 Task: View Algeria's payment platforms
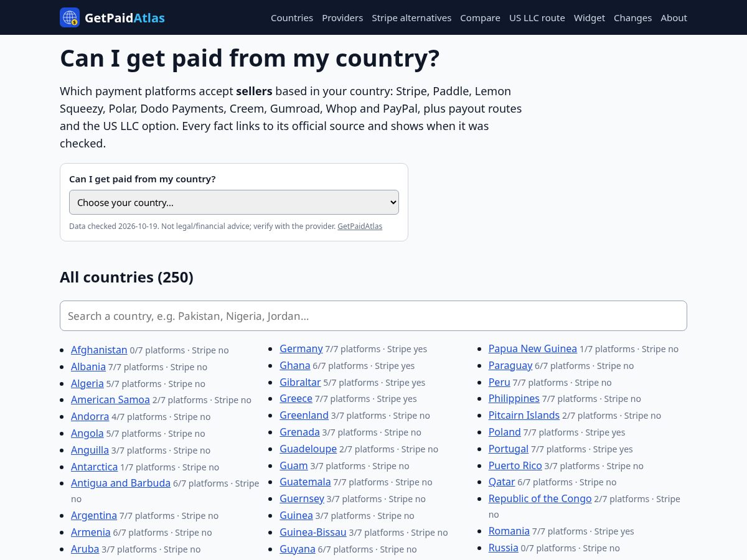87,383
